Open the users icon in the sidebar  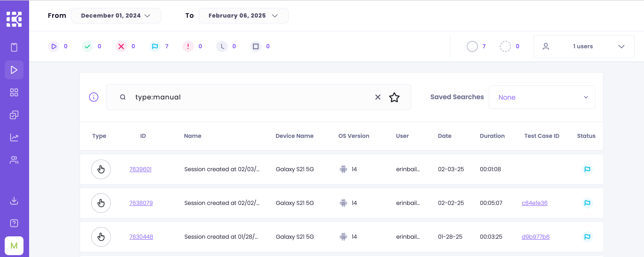[x=14, y=160]
